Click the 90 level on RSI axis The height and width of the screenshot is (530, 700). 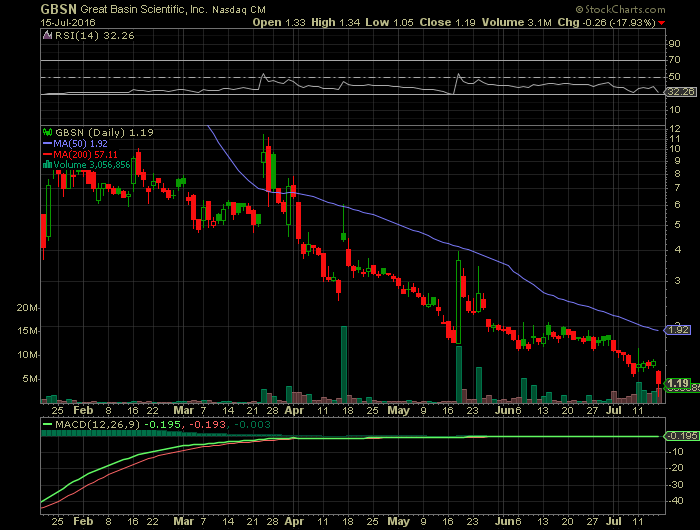[674, 44]
